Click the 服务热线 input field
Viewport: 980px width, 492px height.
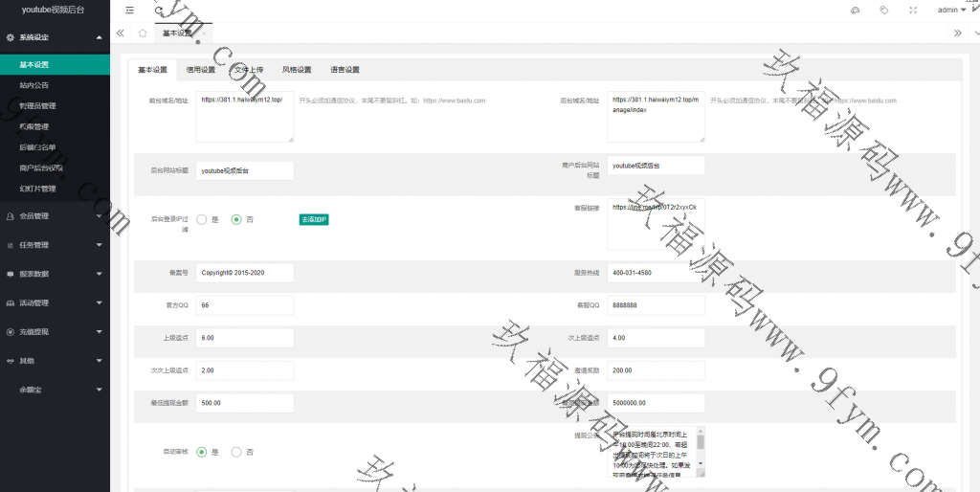[656, 273]
